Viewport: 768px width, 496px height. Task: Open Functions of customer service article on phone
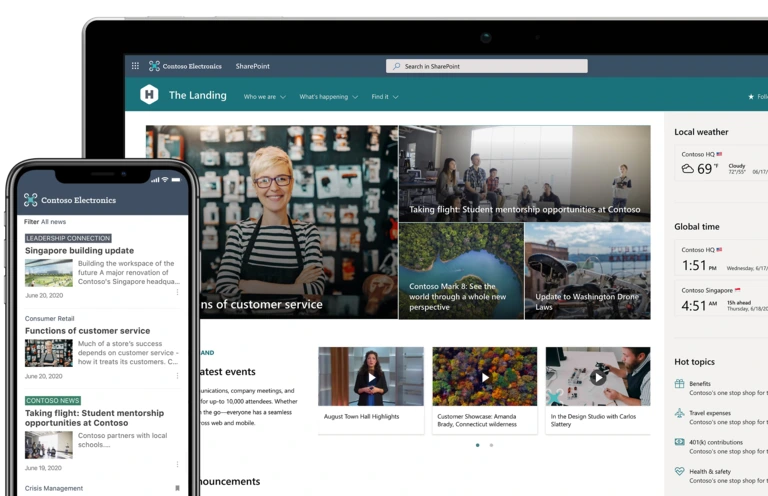pyautogui.click(x=87, y=331)
